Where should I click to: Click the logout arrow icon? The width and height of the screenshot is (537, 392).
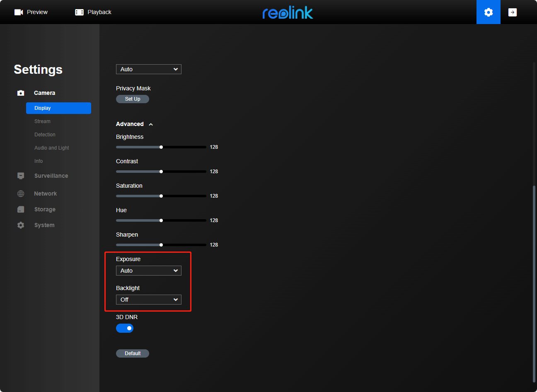tap(513, 12)
